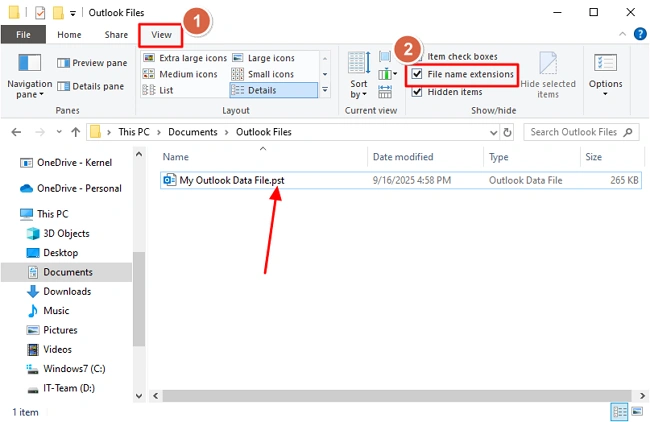Image resolution: width=650 pixels, height=422 pixels.
Task: Open Downloads in navigation pane
Action: point(59,292)
